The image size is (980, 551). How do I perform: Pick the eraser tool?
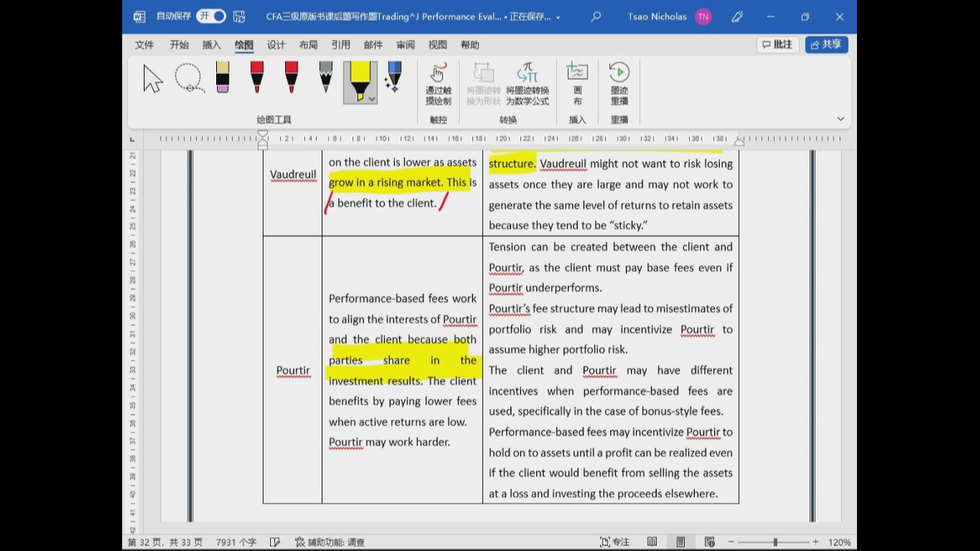coord(222,78)
